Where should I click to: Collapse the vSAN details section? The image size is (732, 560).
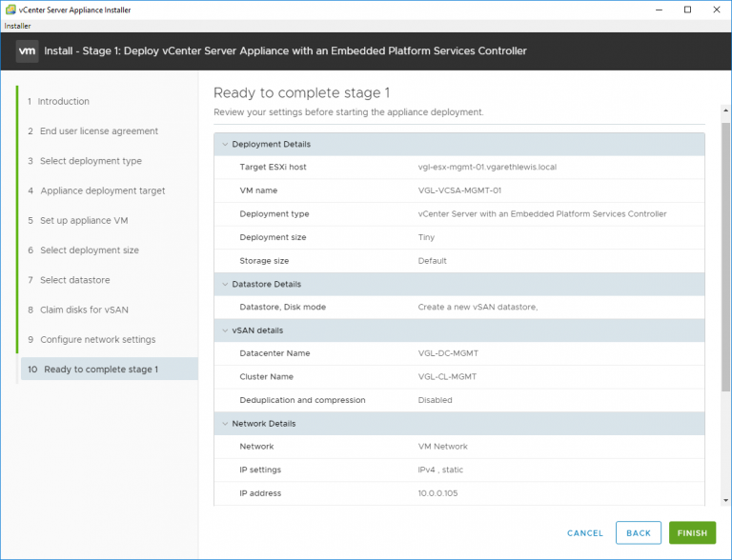(x=225, y=330)
